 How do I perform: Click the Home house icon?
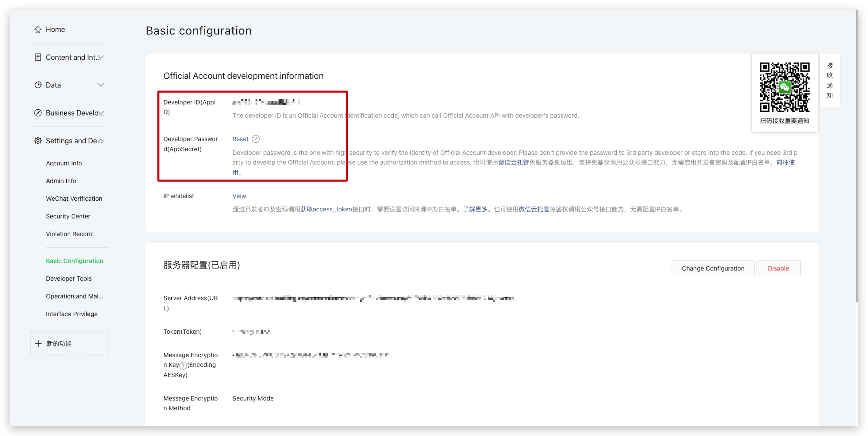pyautogui.click(x=38, y=29)
